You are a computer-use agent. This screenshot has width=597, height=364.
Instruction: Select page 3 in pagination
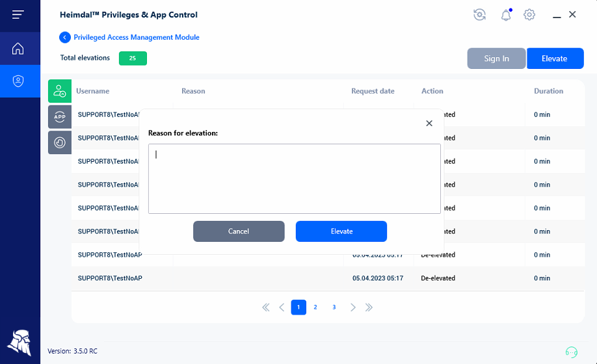pos(334,307)
